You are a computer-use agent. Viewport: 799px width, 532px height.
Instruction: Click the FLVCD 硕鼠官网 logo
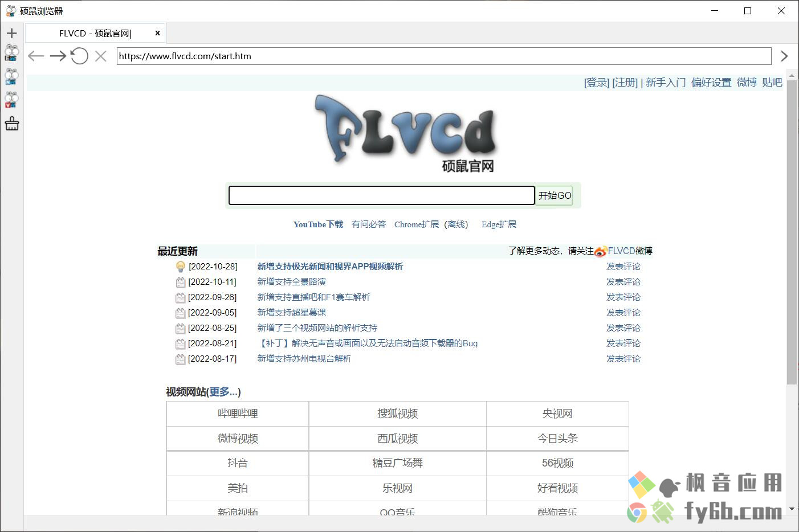coord(405,134)
